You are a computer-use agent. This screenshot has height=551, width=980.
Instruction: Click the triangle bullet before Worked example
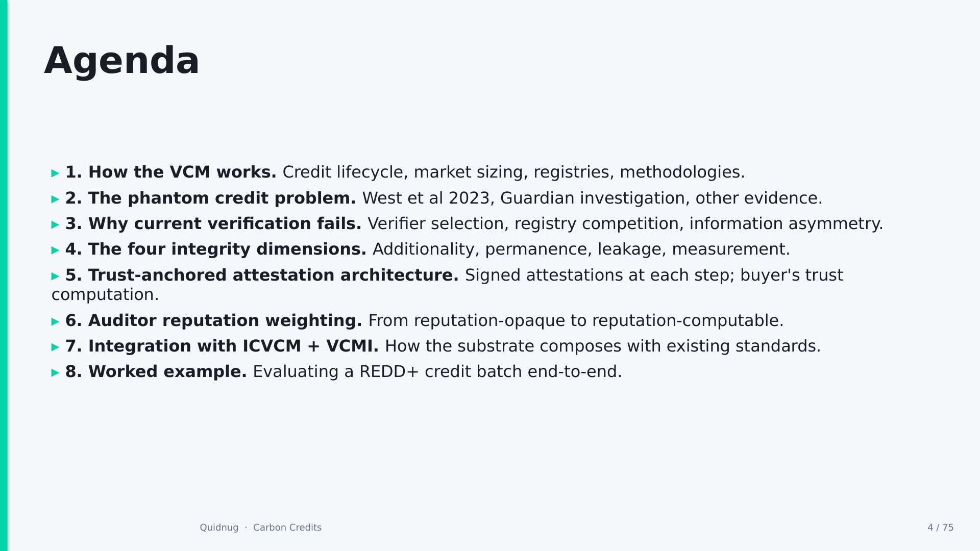[56, 373]
